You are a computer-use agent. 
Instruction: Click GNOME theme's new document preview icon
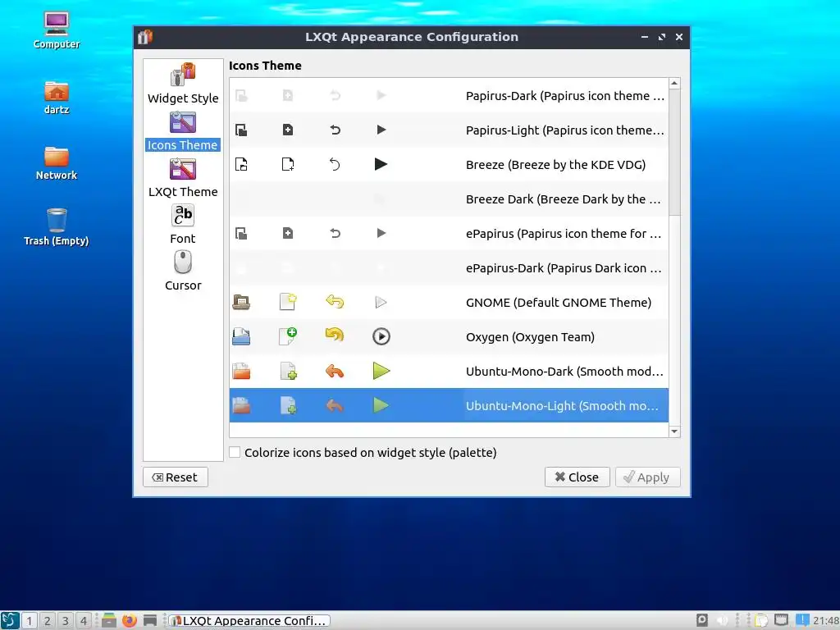[288, 302]
